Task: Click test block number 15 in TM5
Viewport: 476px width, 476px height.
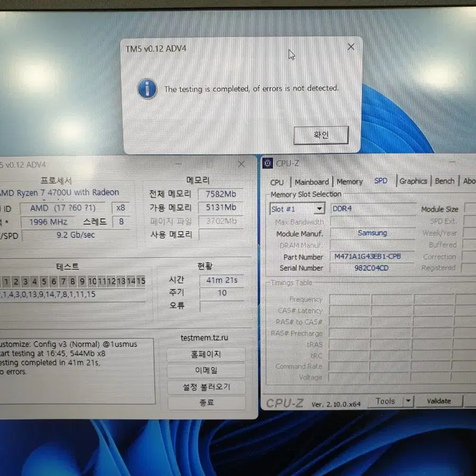Action: (x=141, y=281)
